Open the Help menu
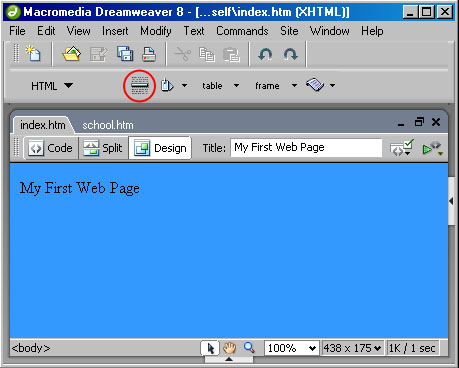 (372, 31)
